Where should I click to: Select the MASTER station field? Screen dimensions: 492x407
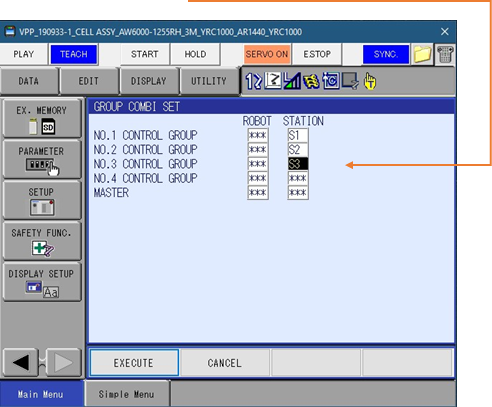(298, 193)
